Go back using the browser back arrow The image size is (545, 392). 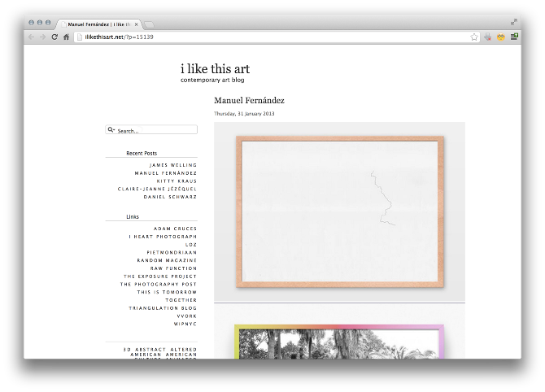pyautogui.click(x=31, y=37)
